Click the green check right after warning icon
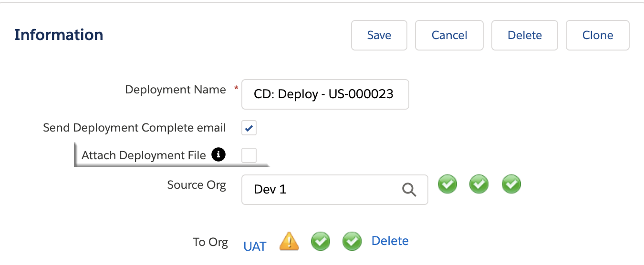Viewport: 644px width, 265px height. 321,241
